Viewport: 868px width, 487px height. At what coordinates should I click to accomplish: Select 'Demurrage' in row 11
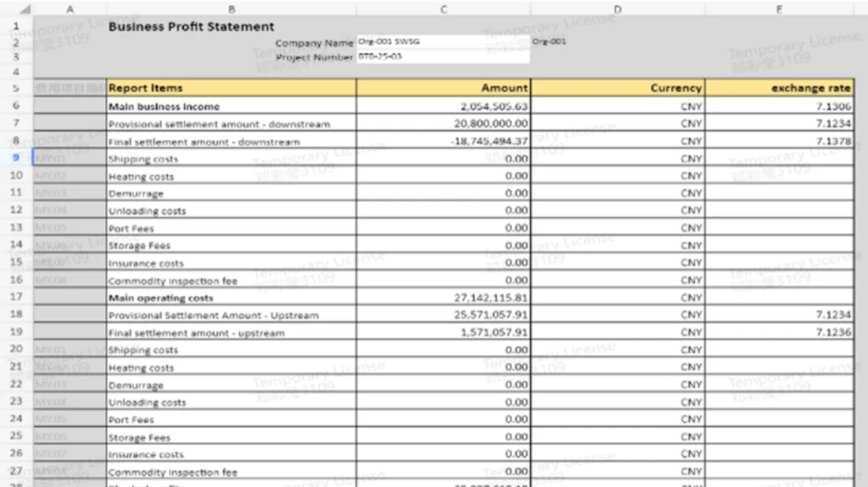click(x=231, y=193)
